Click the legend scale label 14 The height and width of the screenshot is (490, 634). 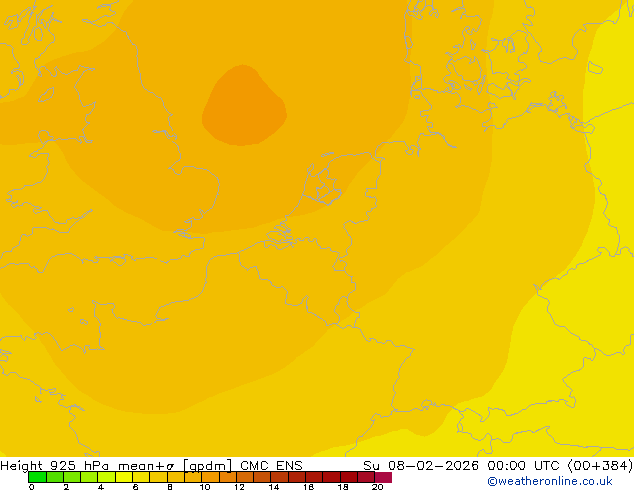click(x=274, y=487)
